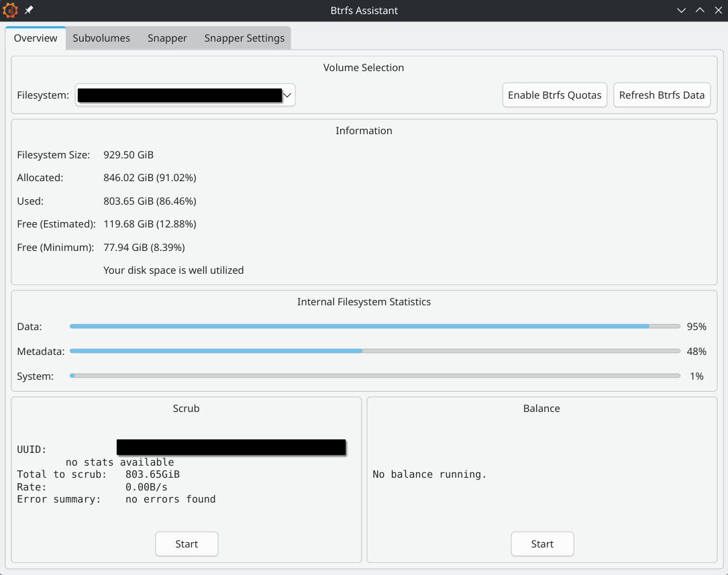Screen dimensions: 728x575
Task: Click the Volume Selection panel header
Action: click(x=364, y=68)
